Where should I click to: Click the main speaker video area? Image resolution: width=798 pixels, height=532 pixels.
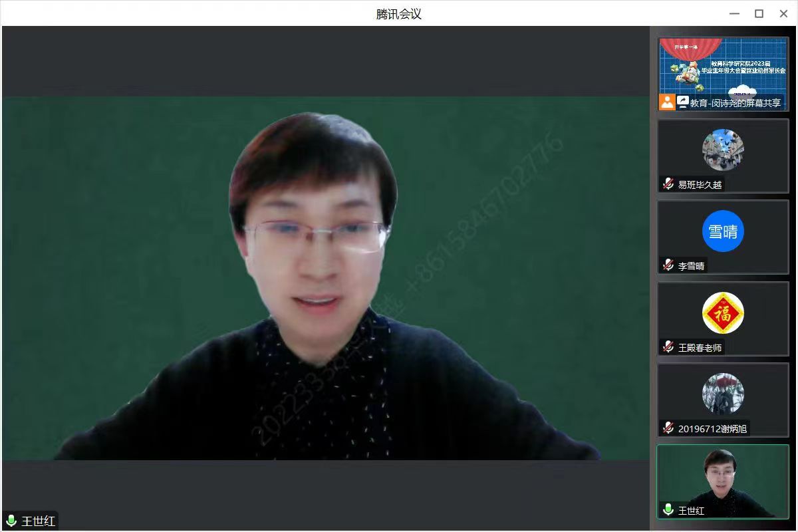click(x=325, y=278)
